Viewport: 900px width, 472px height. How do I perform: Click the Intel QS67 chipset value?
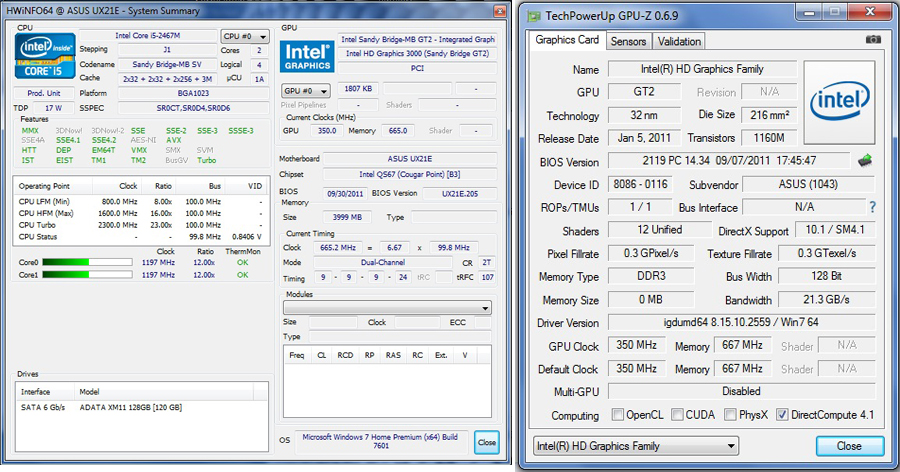410,174
